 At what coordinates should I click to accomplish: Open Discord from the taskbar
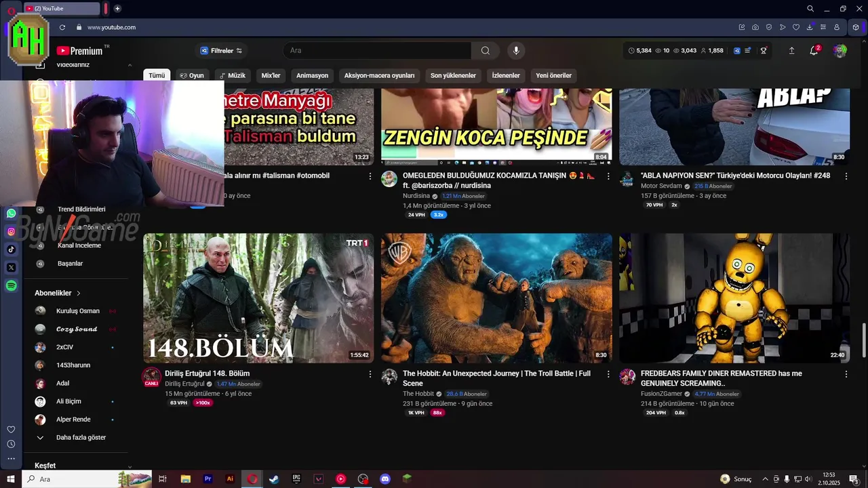click(385, 479)
